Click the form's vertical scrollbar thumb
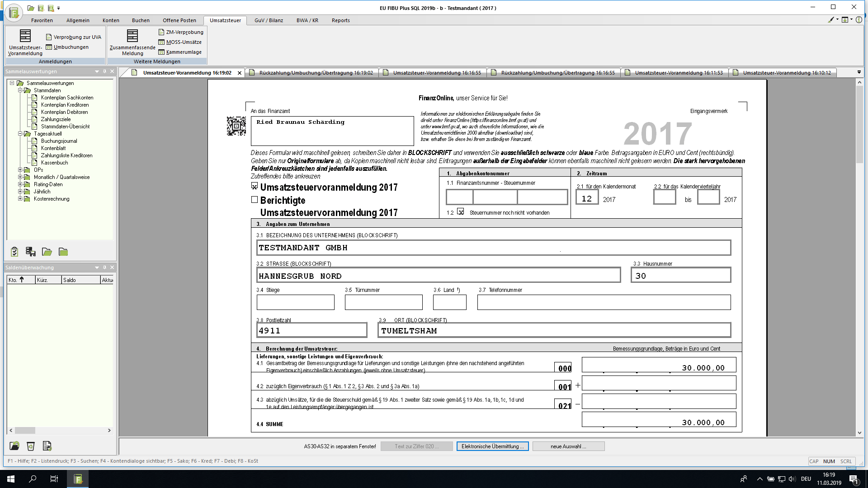The image size is (868, 488). [859, 124]
